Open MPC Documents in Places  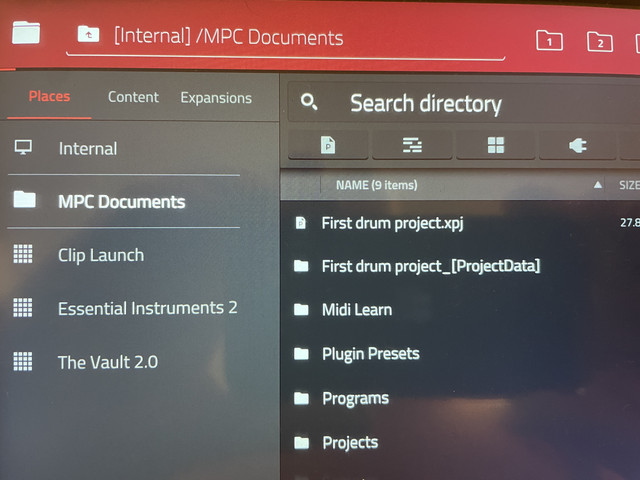[x=124, y=201]
